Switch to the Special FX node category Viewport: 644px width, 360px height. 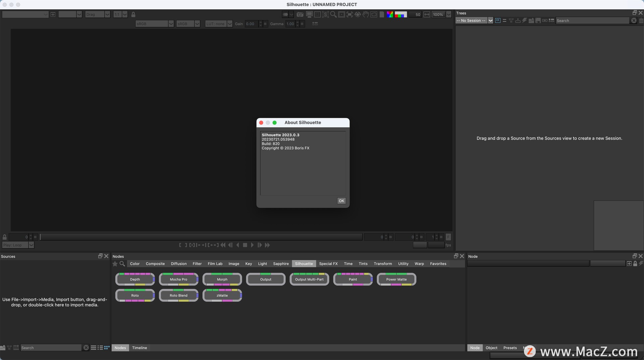[328, 264]
